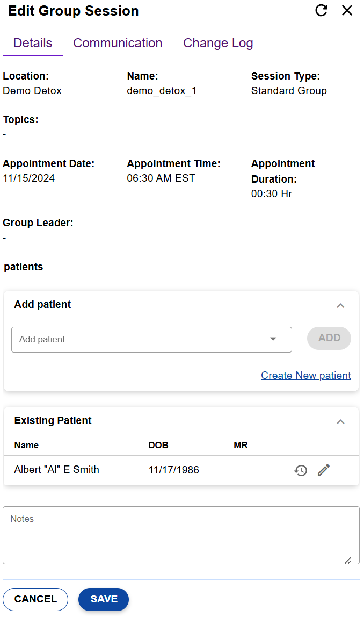Close the Edit Group Session panel
This screenshot has width=364, height=617.
(x=347, y=10)
